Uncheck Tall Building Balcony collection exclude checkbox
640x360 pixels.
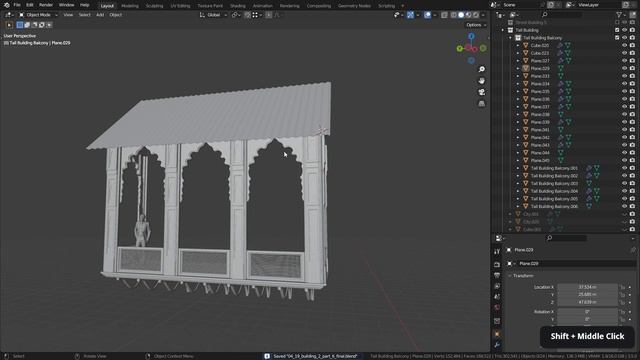pos(617,38)
